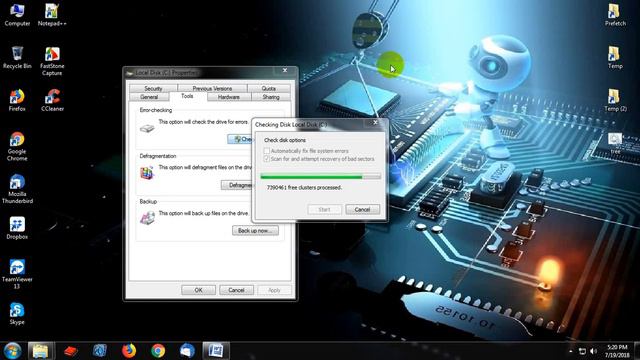This screenshot has height=360, width=640.
Task: Click the active properties window taskbar button
Action: coord(216,351)
